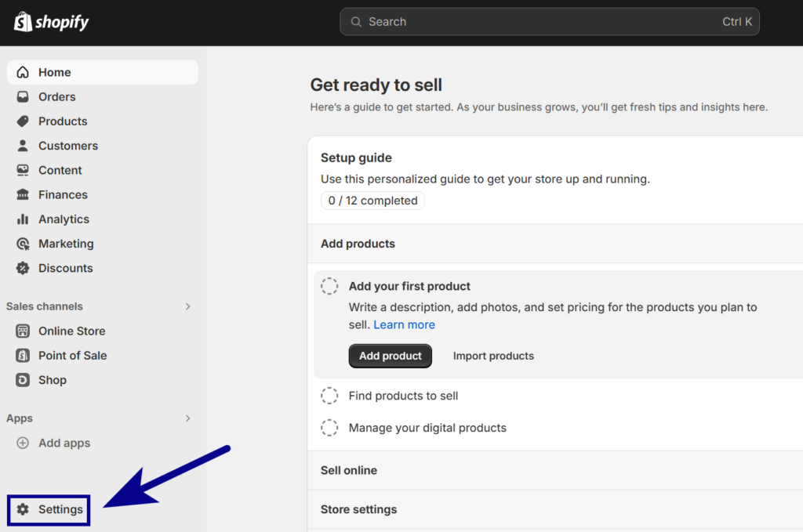This screenshot has height=532, width=803.
Task: Open Find products to sell step
Action: (x=404, y=396)
